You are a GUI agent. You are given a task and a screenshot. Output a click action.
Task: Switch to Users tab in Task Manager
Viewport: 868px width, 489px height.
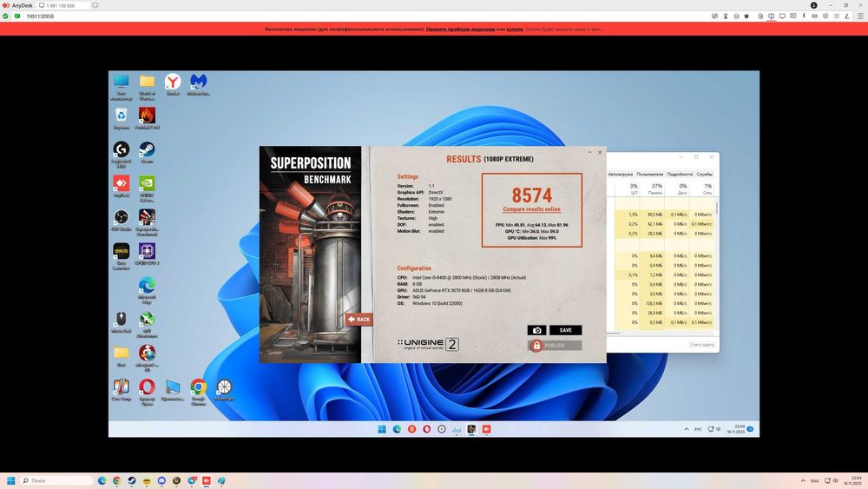[x=649, y=174]
